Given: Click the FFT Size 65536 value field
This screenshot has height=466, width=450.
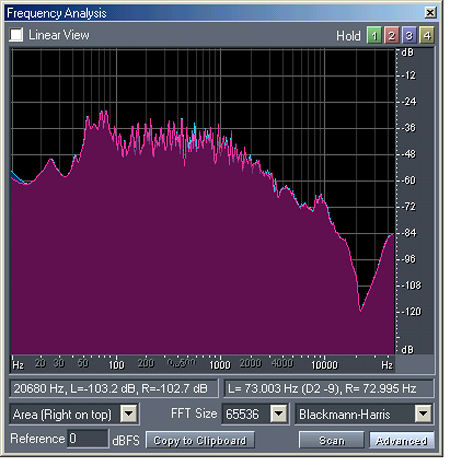Looking at the screenshot, I should tap(246, 414).
